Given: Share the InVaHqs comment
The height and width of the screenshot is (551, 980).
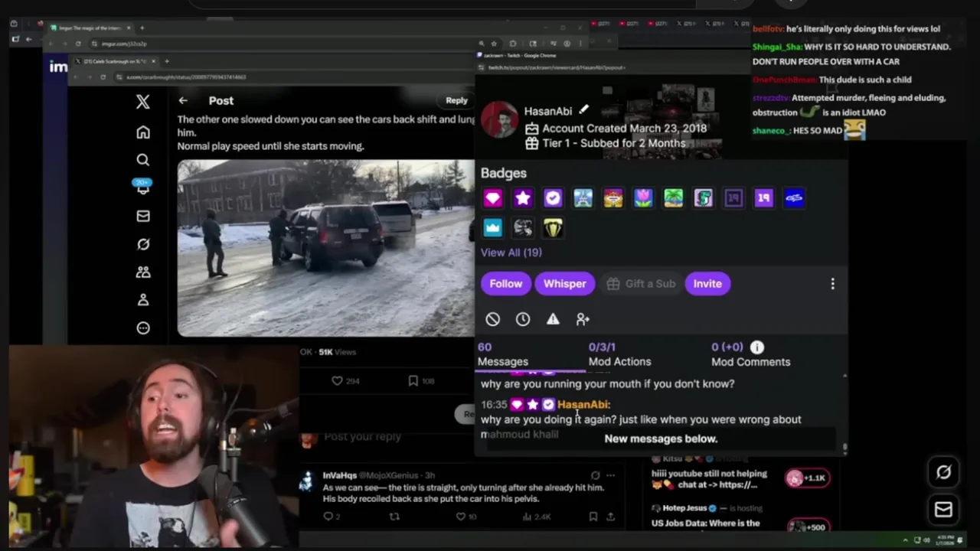Looking at the screenshot, I should [x=610, y=517].
